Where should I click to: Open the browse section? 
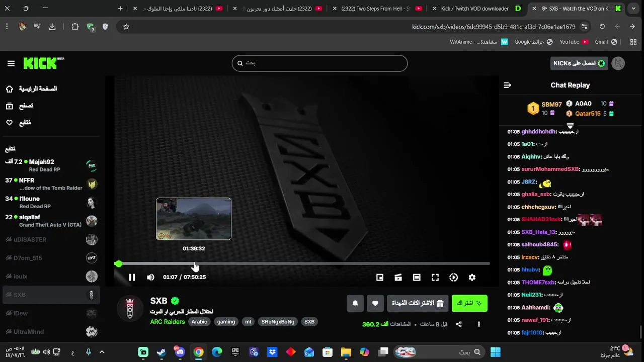click(19, 106)
